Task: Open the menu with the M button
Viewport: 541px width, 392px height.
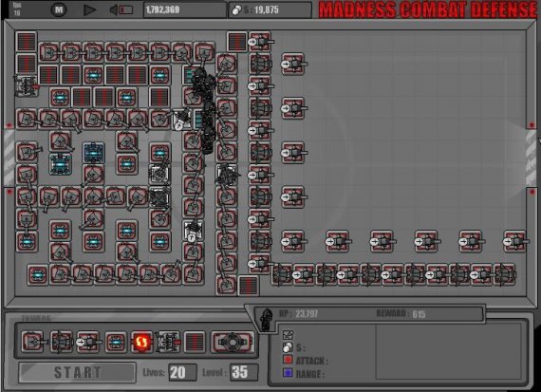Action: pyautogui.click(x=59, y=9)
